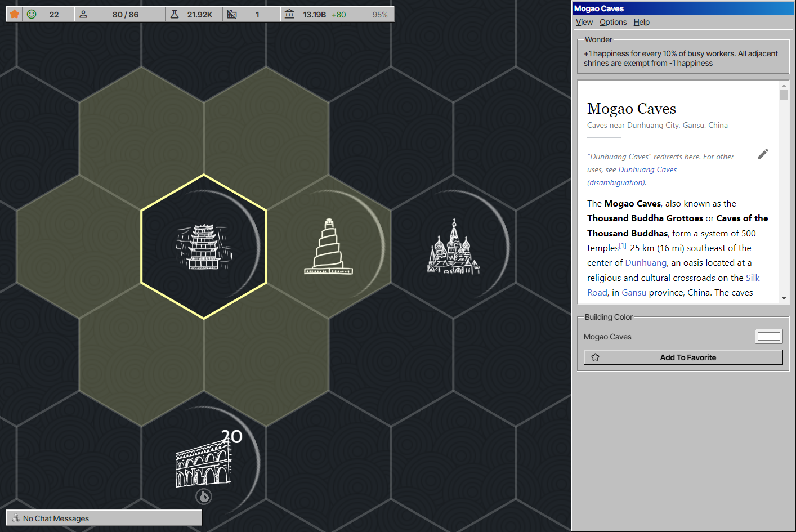The width and height of the screenshot is (796, 532).
Task: Open the Options menu
Action: tap(613, 22)
